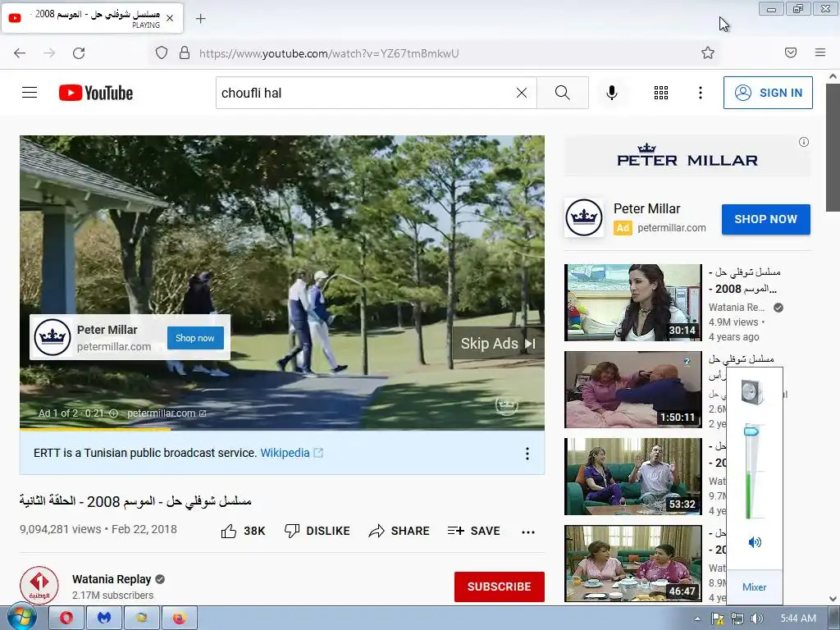Run search with the magnifier button
The height and width of the screenshot is (630, 840).
coord(563,93)
